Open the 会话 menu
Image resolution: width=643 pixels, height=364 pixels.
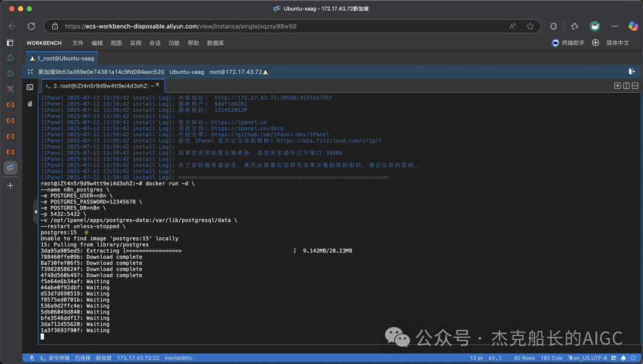click(x=155, y=43)
